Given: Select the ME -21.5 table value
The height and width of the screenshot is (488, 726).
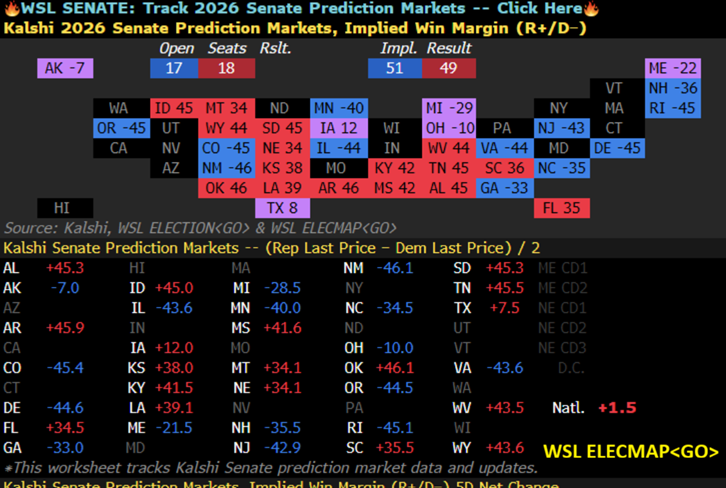Looking at the screenshot, I should click(x=174, y=427).
